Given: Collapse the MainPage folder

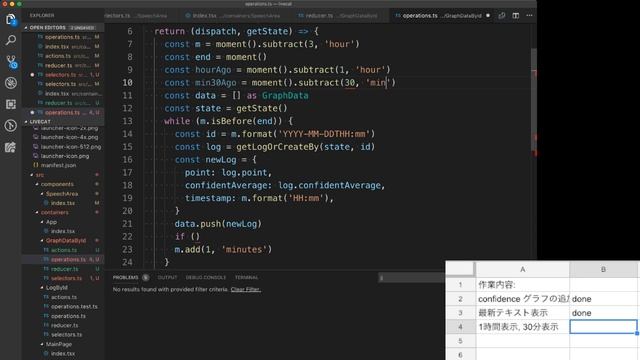Looking at the screenshot, I should 59,344.
